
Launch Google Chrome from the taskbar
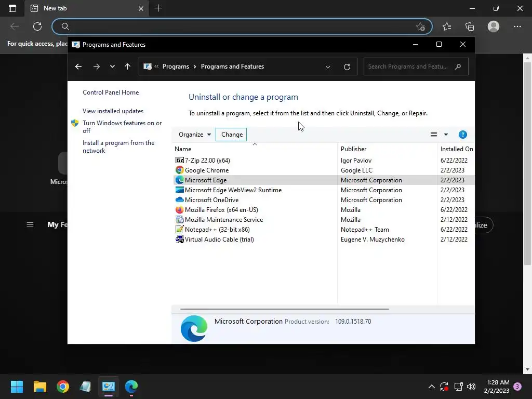[63, 387]
